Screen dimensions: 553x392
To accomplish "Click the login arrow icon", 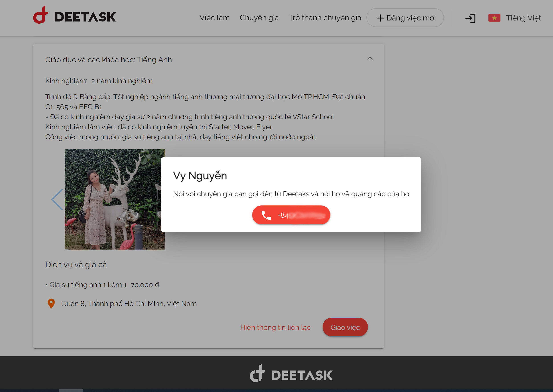I will [x=470, y=18].
